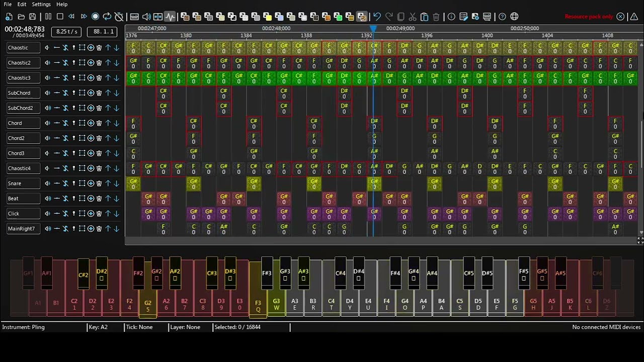Open the song properties editor icon

click(x=463, y=17)
